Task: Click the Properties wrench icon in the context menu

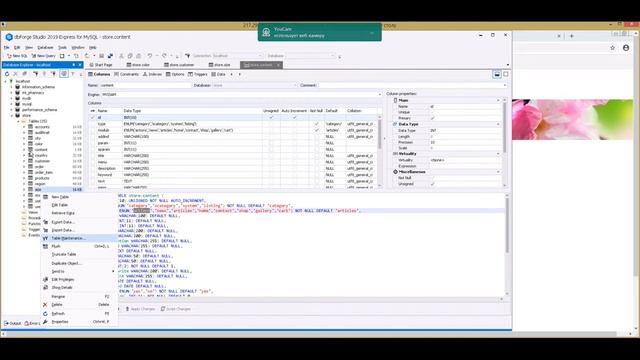Action: 45,322
